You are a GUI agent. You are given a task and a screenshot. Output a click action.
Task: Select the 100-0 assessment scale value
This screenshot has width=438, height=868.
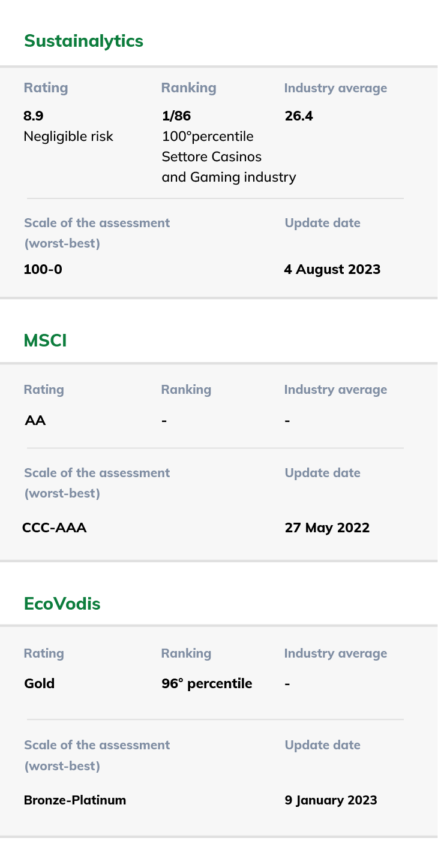point(43,269)
